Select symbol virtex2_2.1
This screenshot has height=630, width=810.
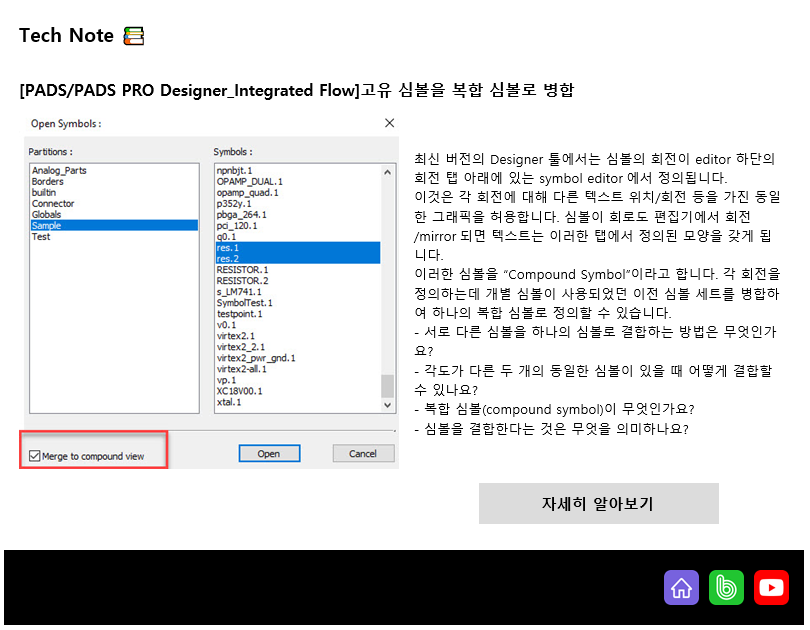[298, 346]
